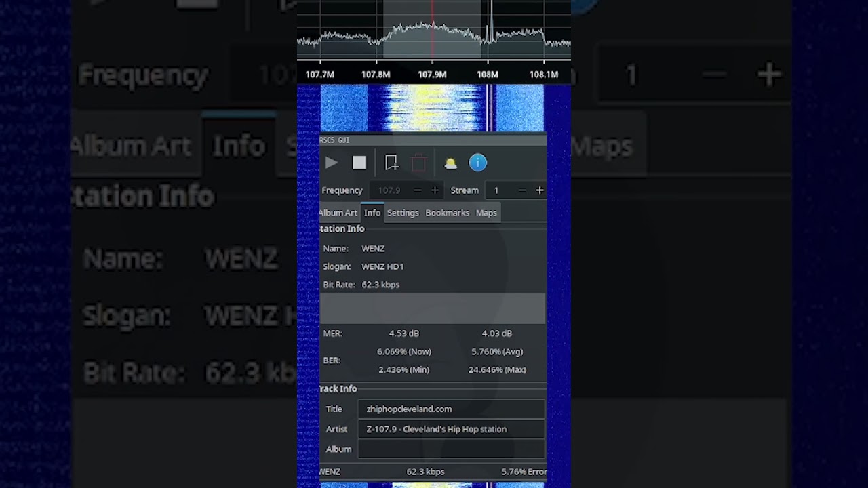Add a bookmark with the bookmark-plus icon
This screenshot has width=868, height=488.
(391, 163)
